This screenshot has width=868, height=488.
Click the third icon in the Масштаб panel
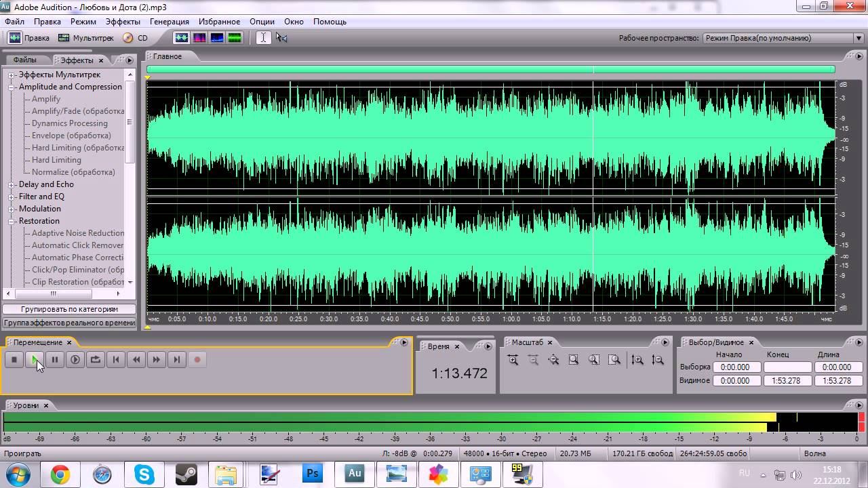(554, 361)
